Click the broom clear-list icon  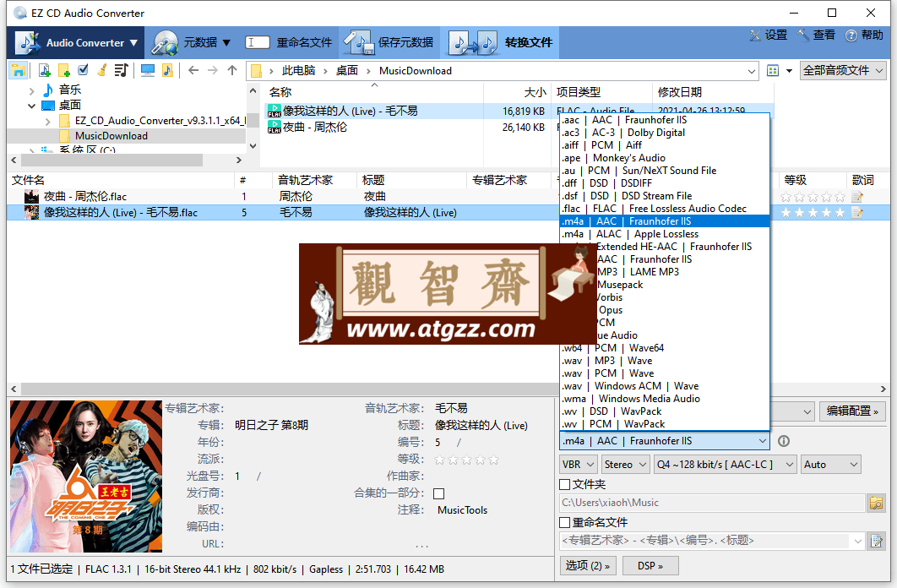[102, 70]
